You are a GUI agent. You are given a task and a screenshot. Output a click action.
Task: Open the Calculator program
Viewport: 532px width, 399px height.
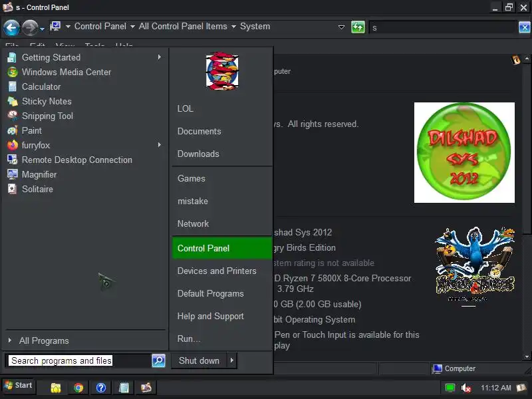pos(85,86)
